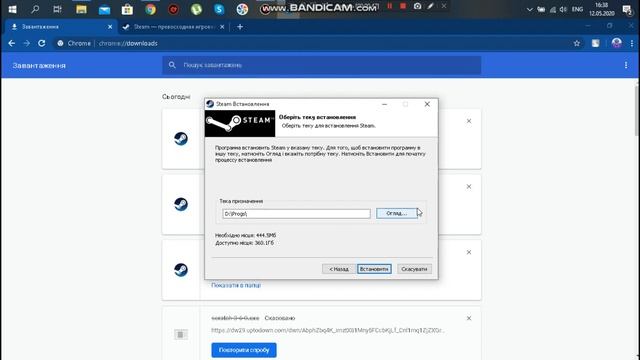This screenshot has height=360, width=640.
Task: Click the first Steam download icon
Action: (181, 138)
